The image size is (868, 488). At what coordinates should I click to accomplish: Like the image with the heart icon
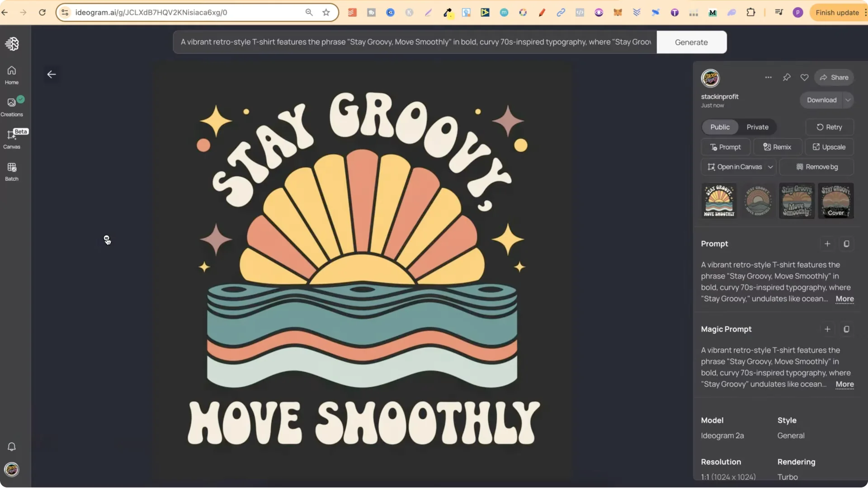(x=804, y=77)
